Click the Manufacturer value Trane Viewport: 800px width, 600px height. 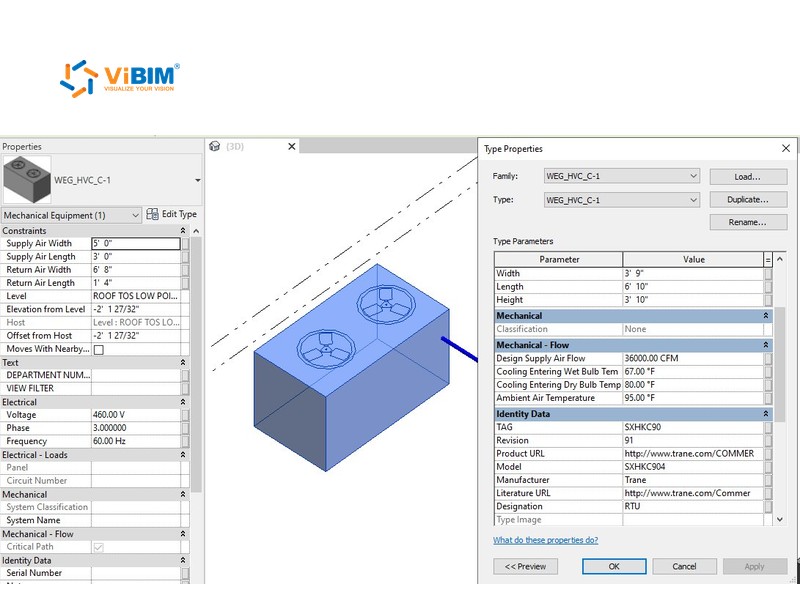tap(693, 480)
